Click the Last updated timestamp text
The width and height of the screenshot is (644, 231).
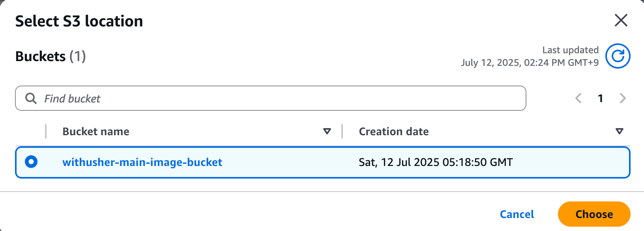click(x=530, y=56)
